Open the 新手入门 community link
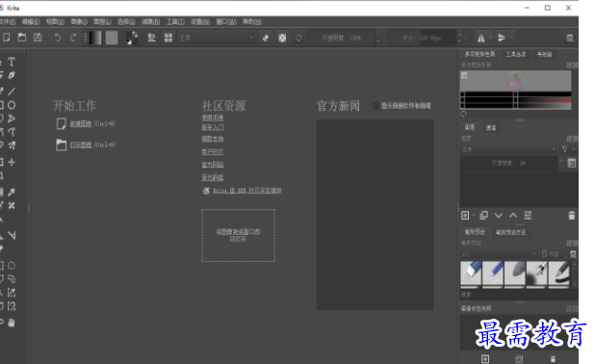Screen dimensions: 595x364 tap(213, 127)
